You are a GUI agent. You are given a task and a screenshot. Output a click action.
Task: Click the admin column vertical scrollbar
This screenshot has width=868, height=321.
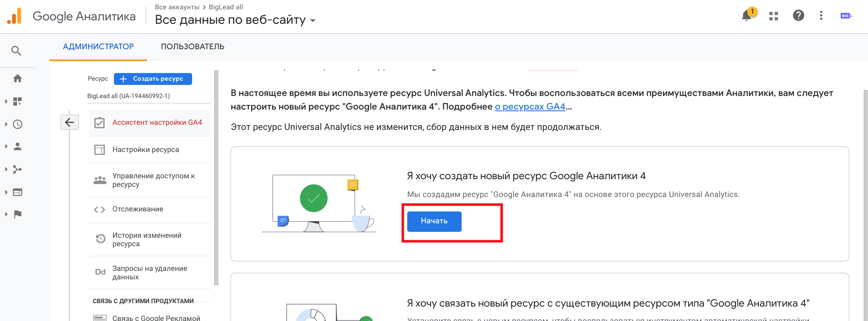pyautogui.click(x=216, y=178)
